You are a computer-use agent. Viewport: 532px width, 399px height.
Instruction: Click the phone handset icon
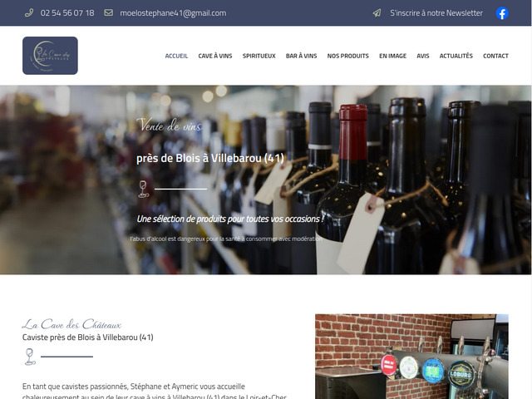(x=29, y=13)
